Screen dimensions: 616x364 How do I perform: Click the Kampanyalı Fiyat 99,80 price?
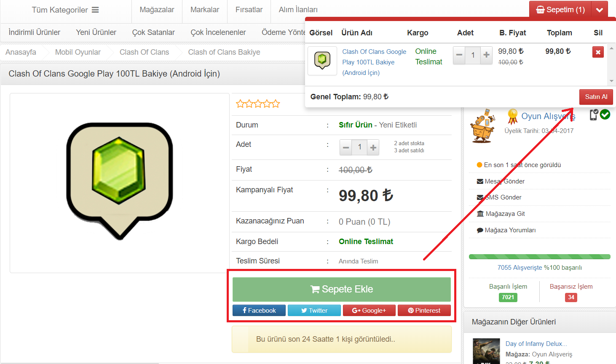tap(366, 196)
